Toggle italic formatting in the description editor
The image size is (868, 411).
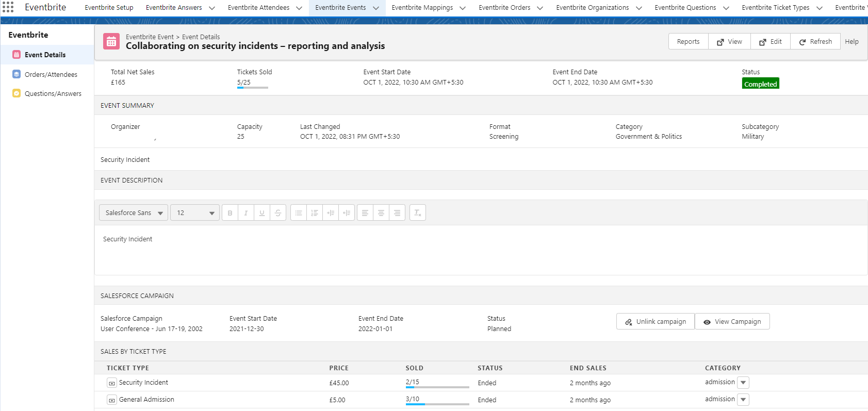point(246,212)
